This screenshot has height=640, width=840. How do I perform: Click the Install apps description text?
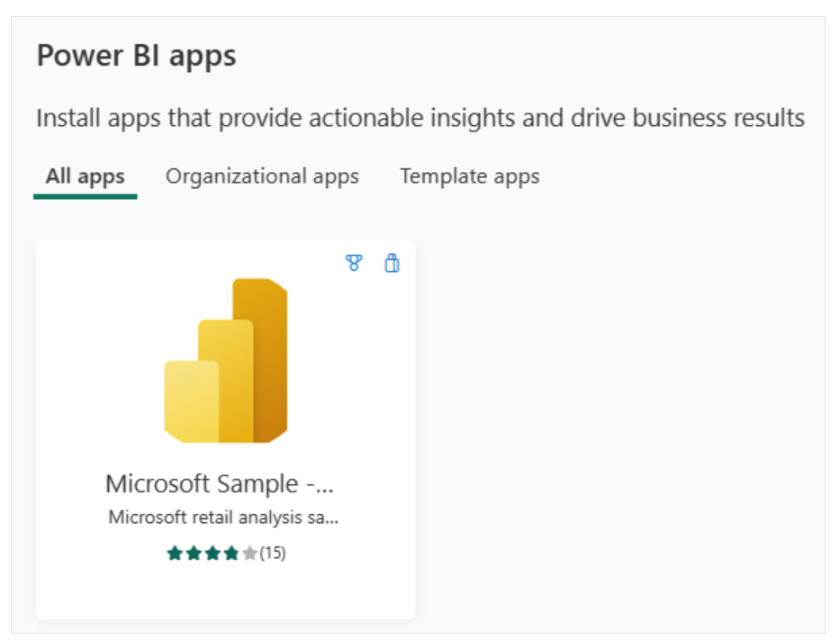[x=420, y=118]
